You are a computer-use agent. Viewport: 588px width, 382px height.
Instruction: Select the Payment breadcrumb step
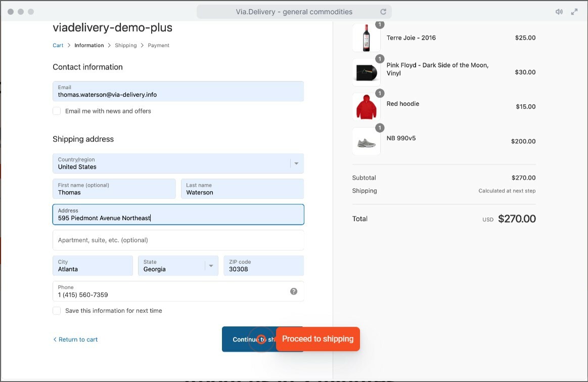(158, 46)
